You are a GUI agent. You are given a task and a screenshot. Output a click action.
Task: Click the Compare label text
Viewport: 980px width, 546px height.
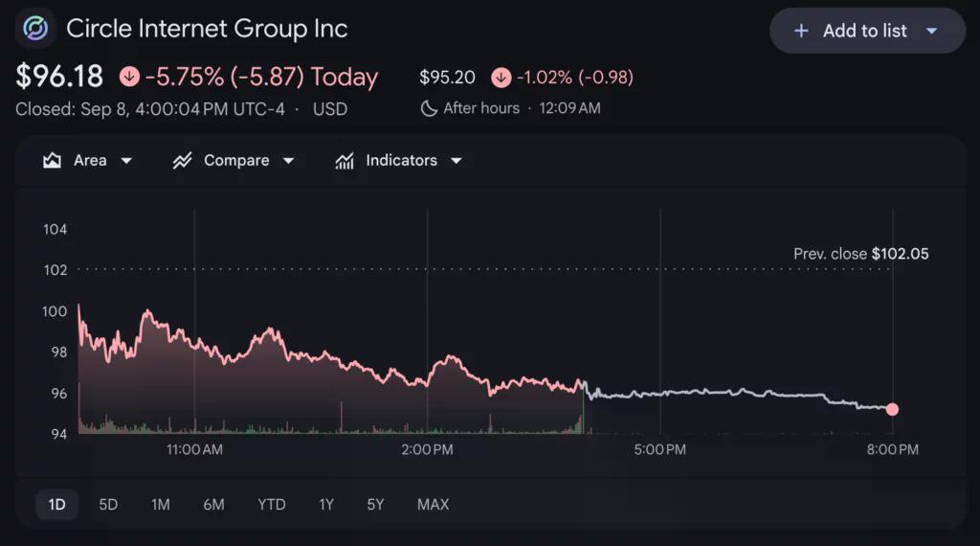point(236,161)
